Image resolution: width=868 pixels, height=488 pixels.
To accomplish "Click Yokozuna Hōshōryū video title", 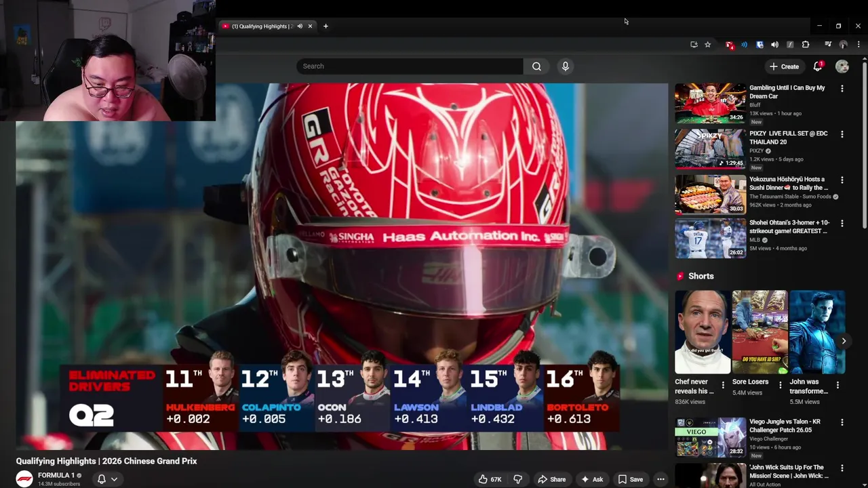I will click(789, 184).
